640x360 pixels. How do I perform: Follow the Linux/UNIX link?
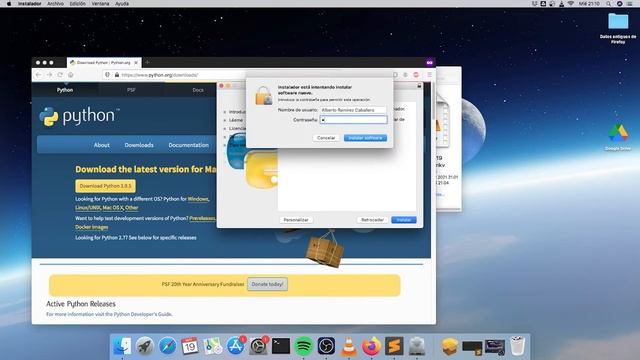coord(88,208)
